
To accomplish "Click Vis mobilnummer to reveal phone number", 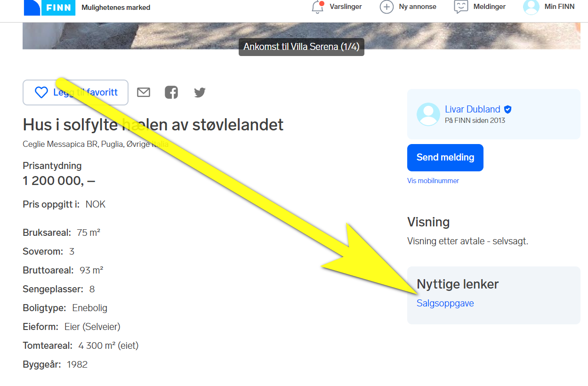I will click(x=433, y=180).
